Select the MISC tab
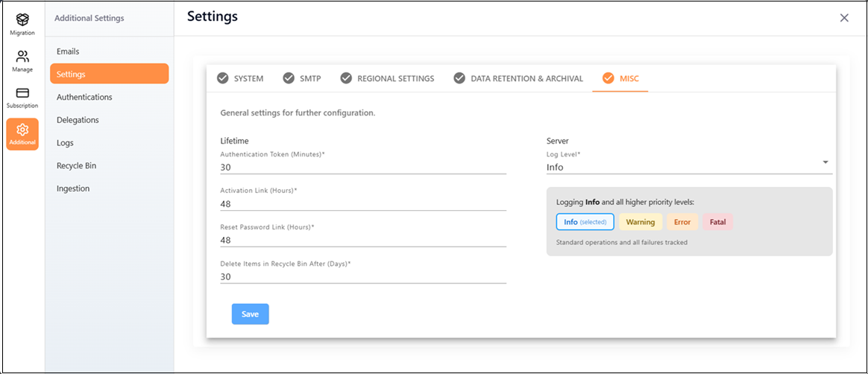Image resolution: width=868 pixels, height=374 pixels. click(x=620, y=78)
